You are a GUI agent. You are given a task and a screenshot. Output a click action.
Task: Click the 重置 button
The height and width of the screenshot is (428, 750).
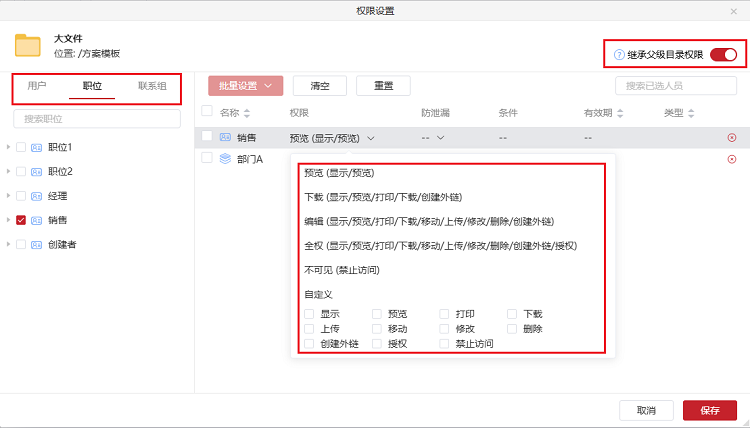click(x=383, y=86)
